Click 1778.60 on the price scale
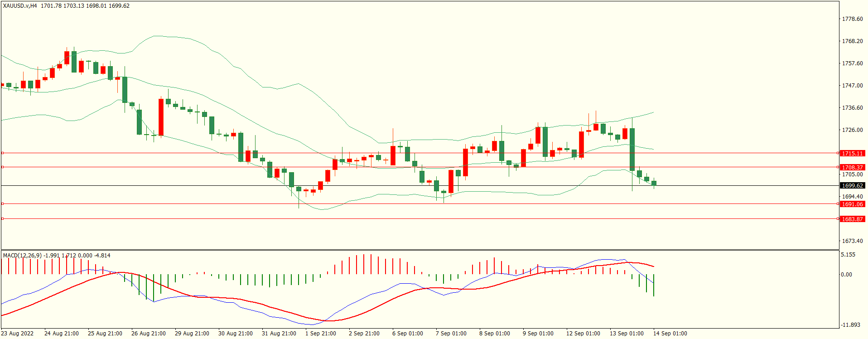 click(852, 19)
